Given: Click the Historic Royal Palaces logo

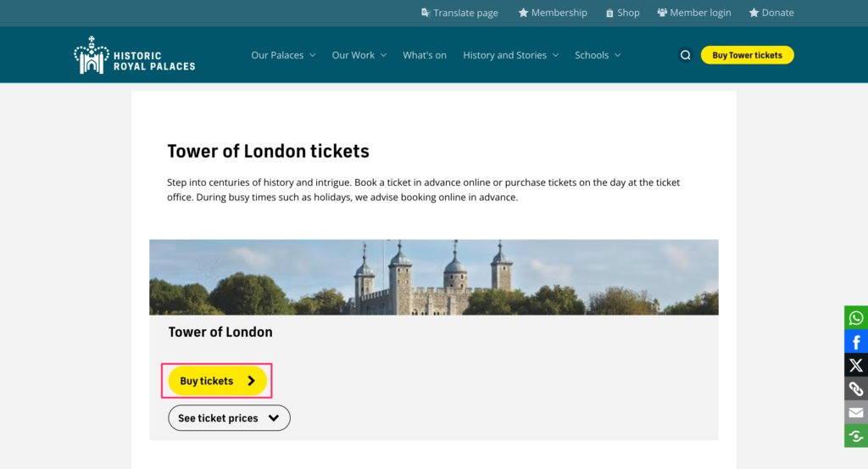Looking at the screenshot, I should pos(135,55).
